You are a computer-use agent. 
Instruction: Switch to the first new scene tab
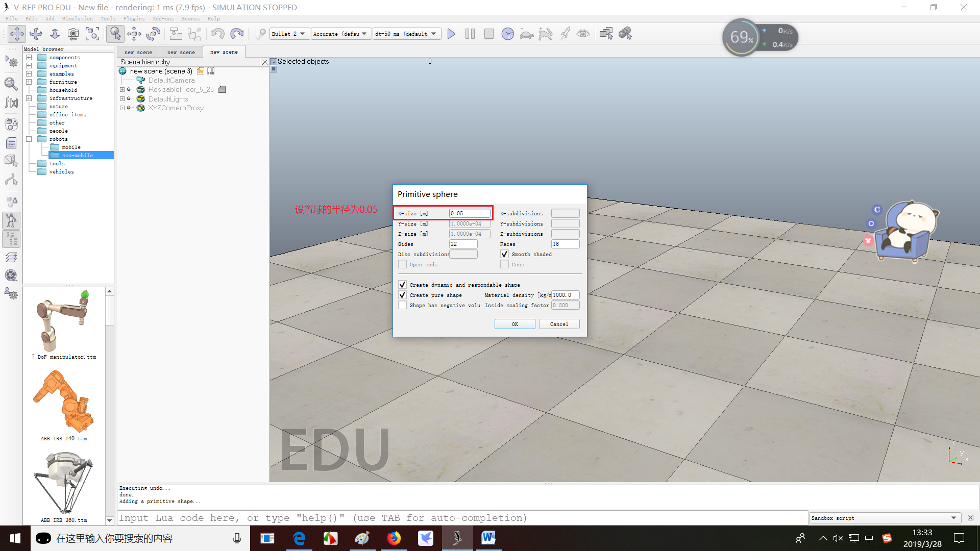(x=138, y=52)
